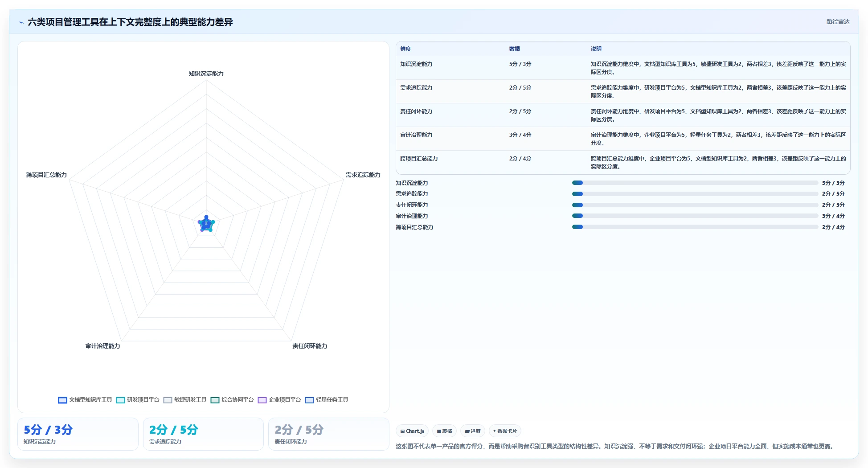Click 知识沉淀能力 label in the progress list
The width and height of the screenshot is (868, 468).
tap(412, 183)
